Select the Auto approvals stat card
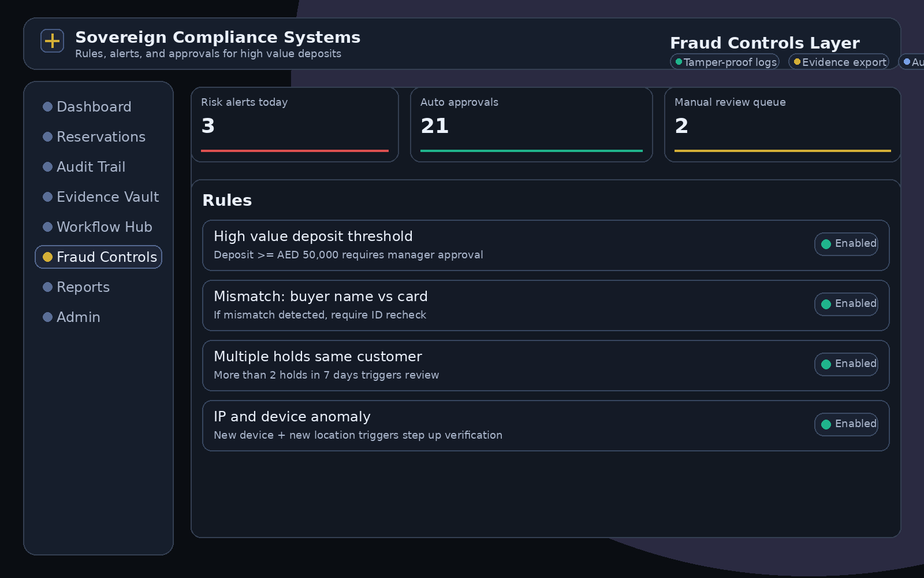Viewport: 924px width, 578px height. [531, 124]
